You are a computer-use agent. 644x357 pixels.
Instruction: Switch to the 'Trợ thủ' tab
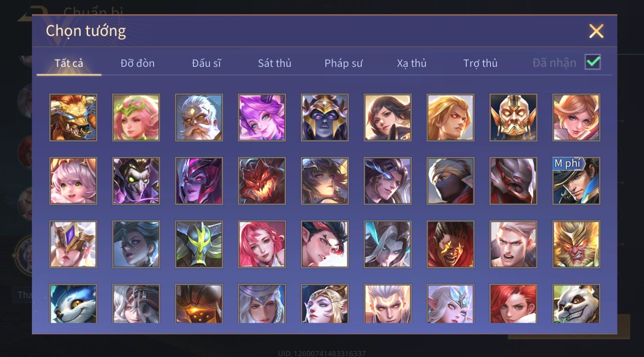(x=480, y=63)
